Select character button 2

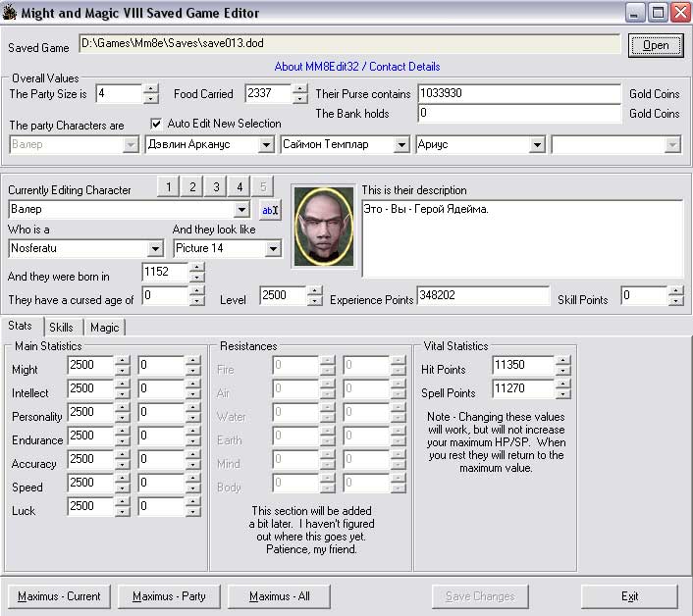[x=192, y=186]
